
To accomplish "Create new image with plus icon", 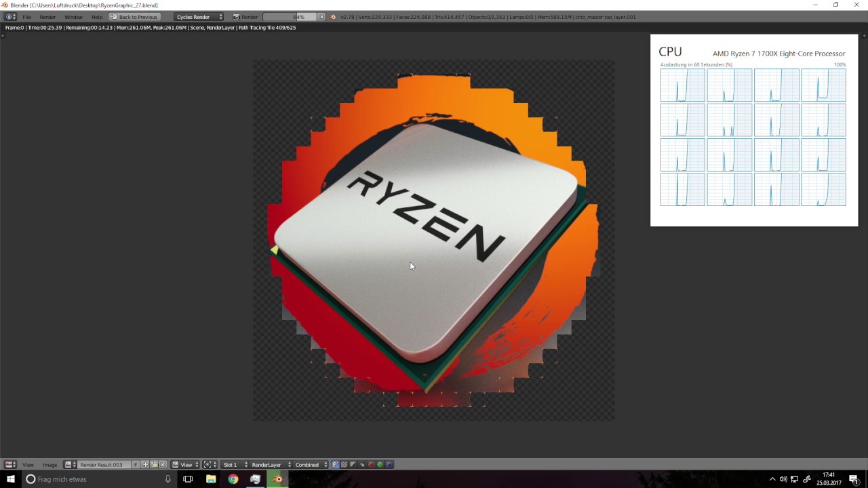I will point(145,465).
